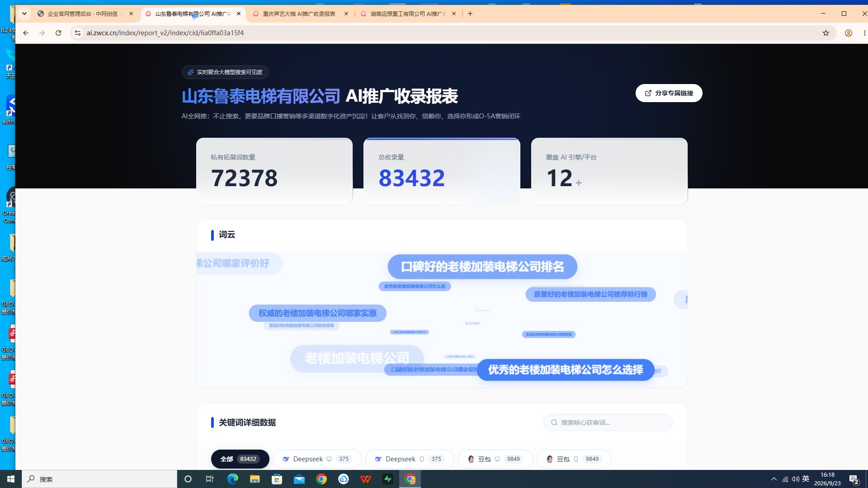868x488 pixels.
Task: Open the Chrome profile icon
Action: (849, 33)
